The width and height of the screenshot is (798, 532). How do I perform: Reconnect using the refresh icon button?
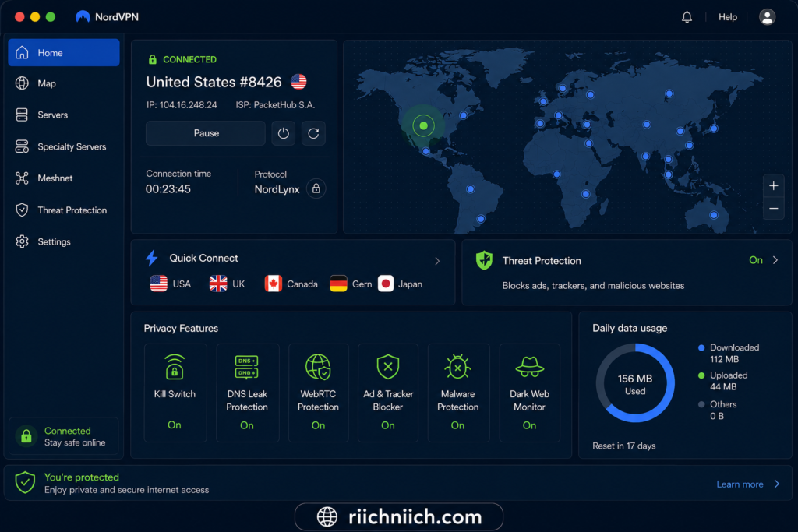[313, 133]
